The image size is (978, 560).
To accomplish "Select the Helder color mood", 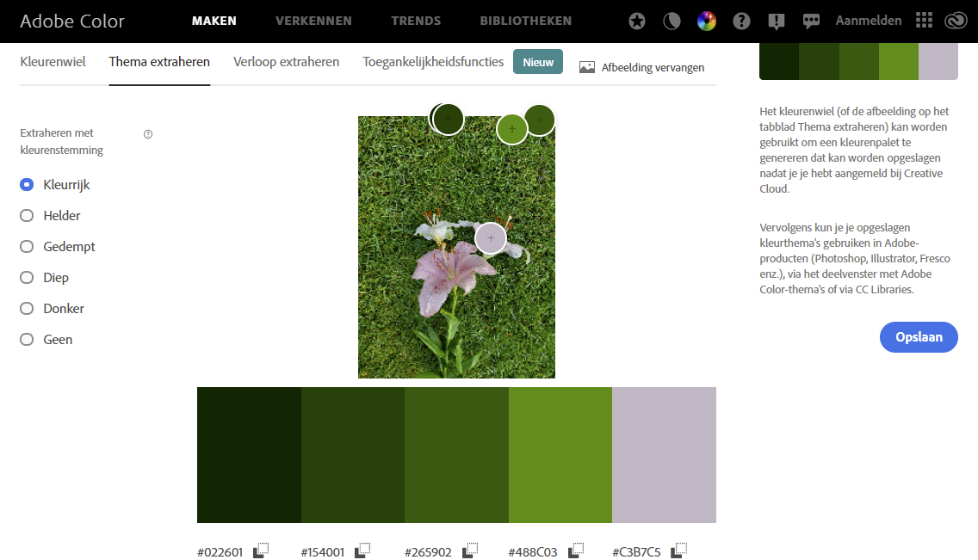I will (x=27, y=216).
